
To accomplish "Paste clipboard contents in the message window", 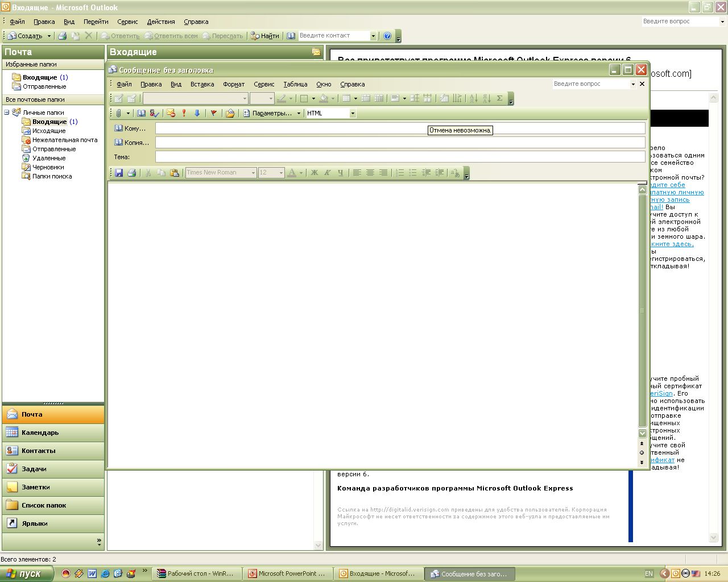I will pos(174,173).
